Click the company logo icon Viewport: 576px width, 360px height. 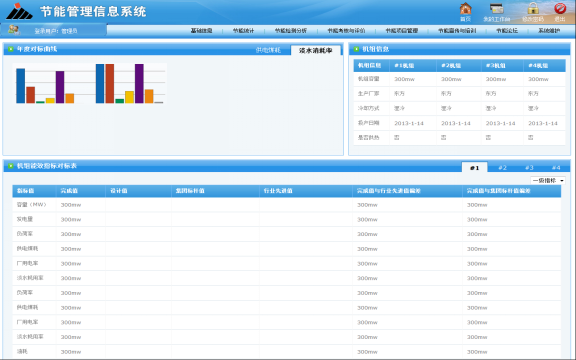19,11
